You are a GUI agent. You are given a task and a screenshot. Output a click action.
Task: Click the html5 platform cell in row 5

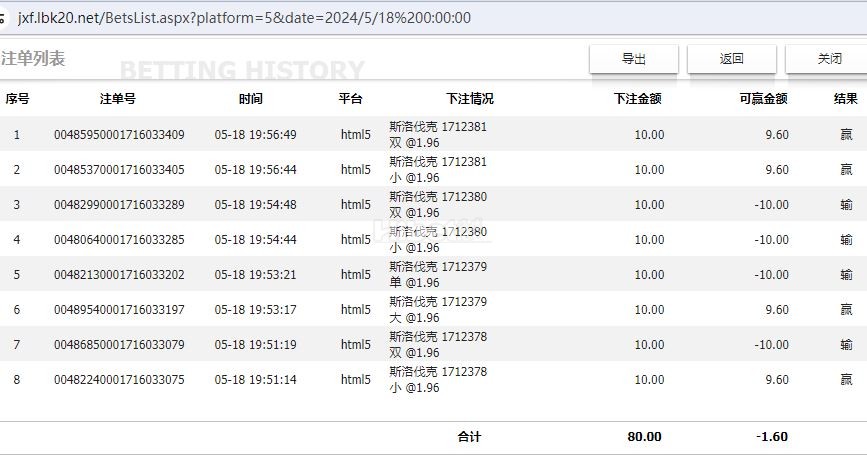[x=356, y=275]
